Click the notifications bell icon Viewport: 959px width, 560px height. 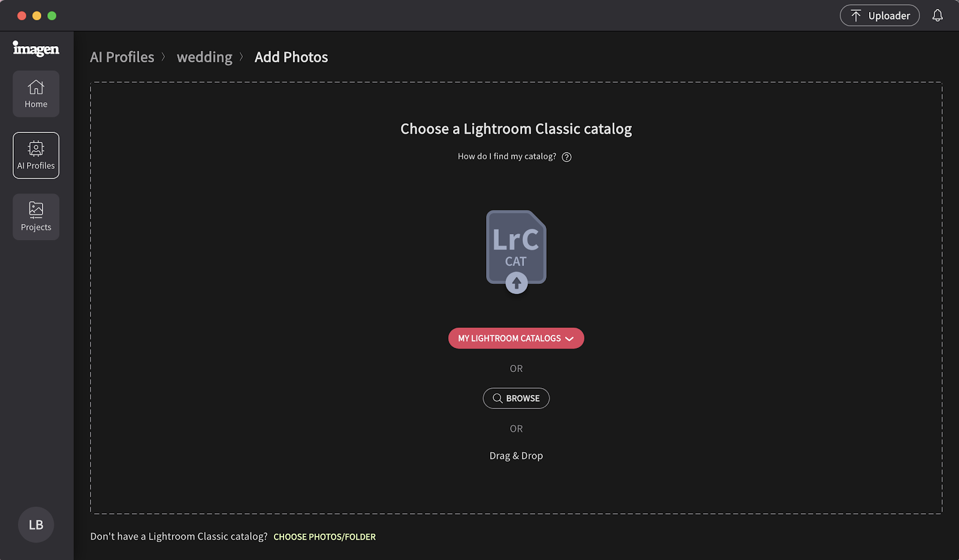click(x=937, y=16)
